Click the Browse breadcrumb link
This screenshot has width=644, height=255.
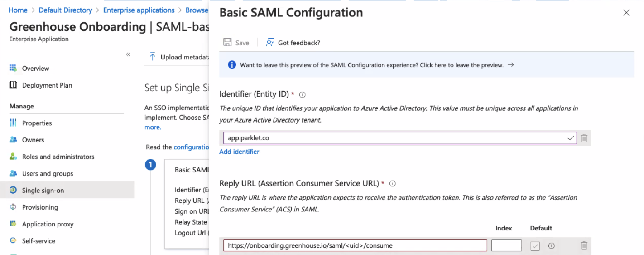[x=197, y=10]
